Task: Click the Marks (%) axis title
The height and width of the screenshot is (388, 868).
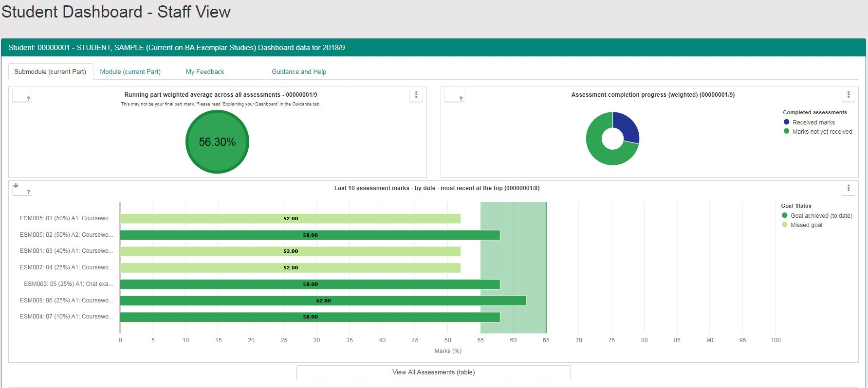Action: tap(448, 351)
